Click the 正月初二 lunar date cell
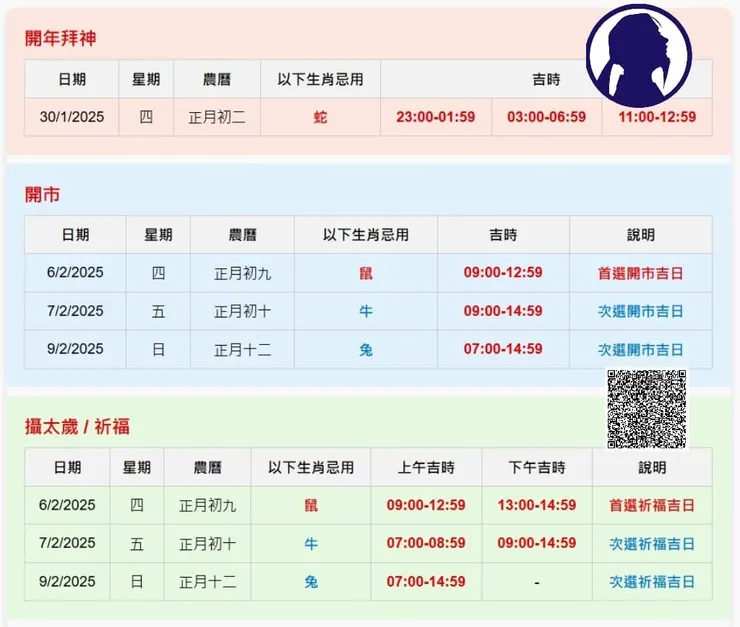This screenshot has width=740, height=627. pos(217,117)
